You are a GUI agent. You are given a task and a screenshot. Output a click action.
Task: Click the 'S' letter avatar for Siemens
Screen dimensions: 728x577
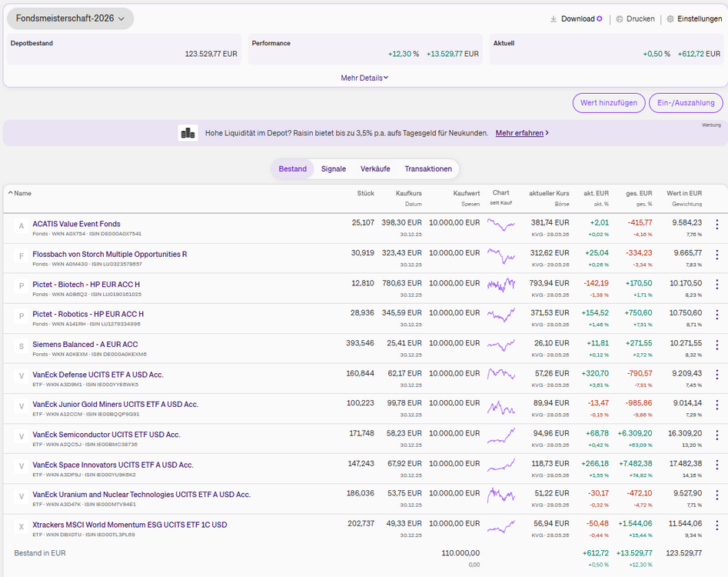[21, 346]
